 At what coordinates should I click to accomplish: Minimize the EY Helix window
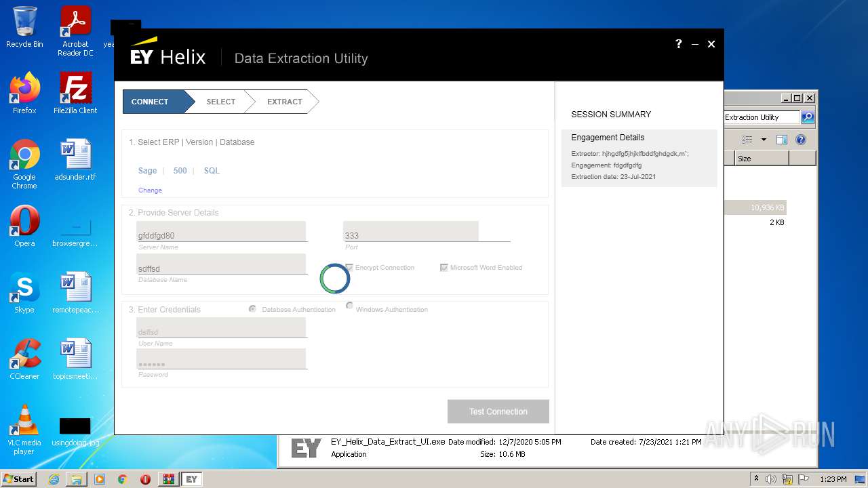pyautogui.click(x=695, y=44)
